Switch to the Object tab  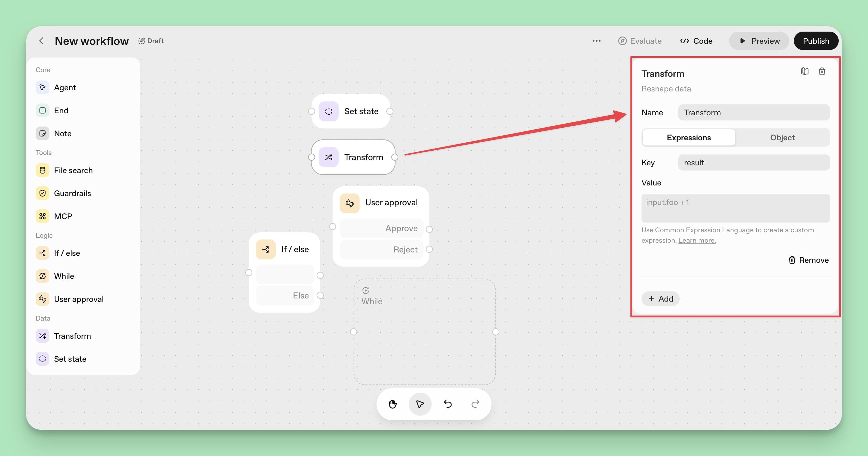[x=782, y=137]
